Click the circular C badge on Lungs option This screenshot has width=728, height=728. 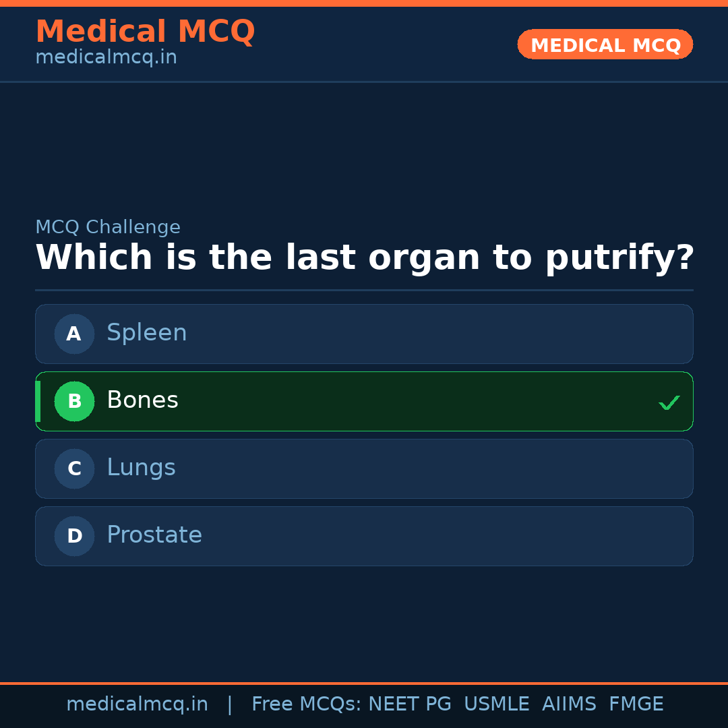[74, 468]
